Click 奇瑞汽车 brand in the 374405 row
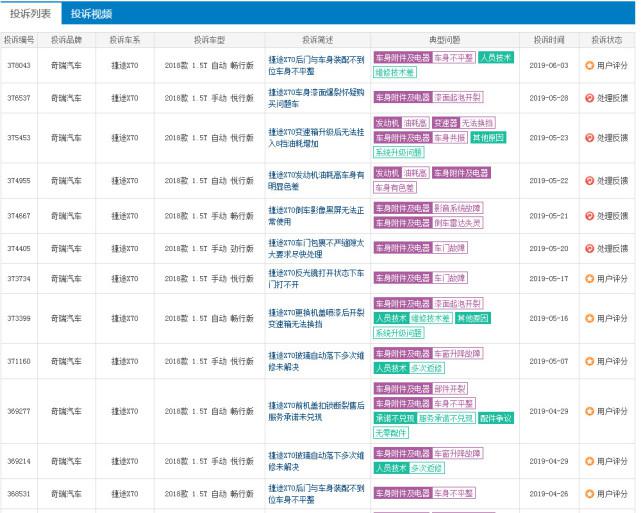This screenshot has height=513, width=641. click(x=66, y=249)
